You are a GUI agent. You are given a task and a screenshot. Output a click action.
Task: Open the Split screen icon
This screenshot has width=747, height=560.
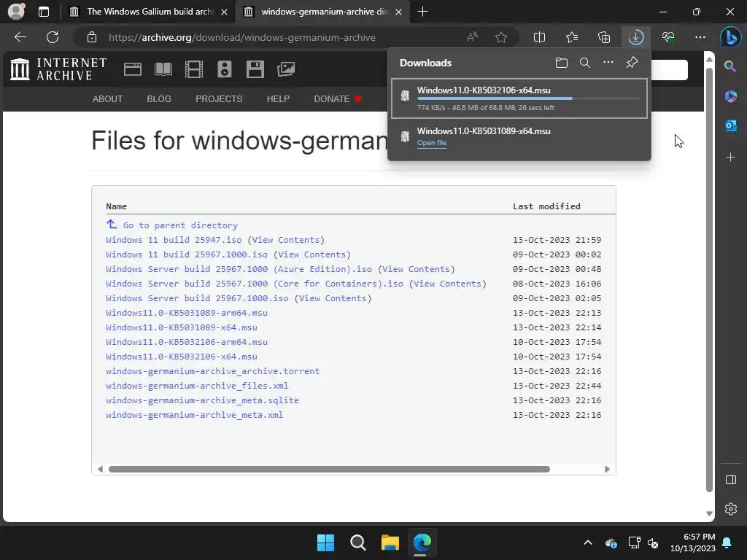[539, 37]
